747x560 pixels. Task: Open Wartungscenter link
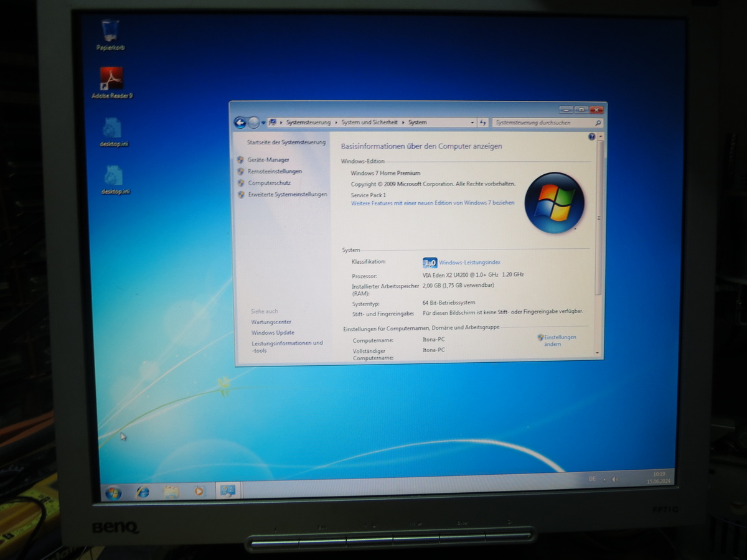[271, 322]
